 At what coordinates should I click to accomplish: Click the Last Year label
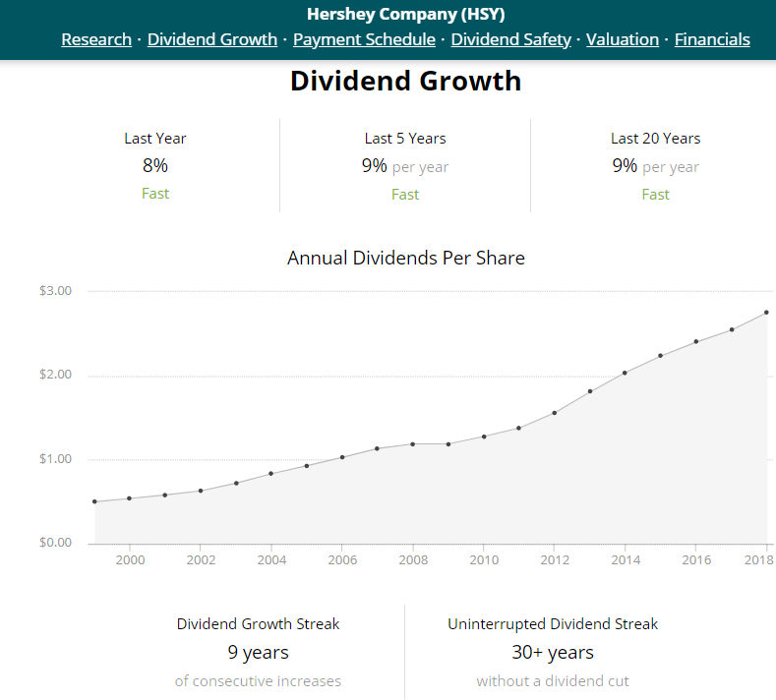[x=154, y=139]
